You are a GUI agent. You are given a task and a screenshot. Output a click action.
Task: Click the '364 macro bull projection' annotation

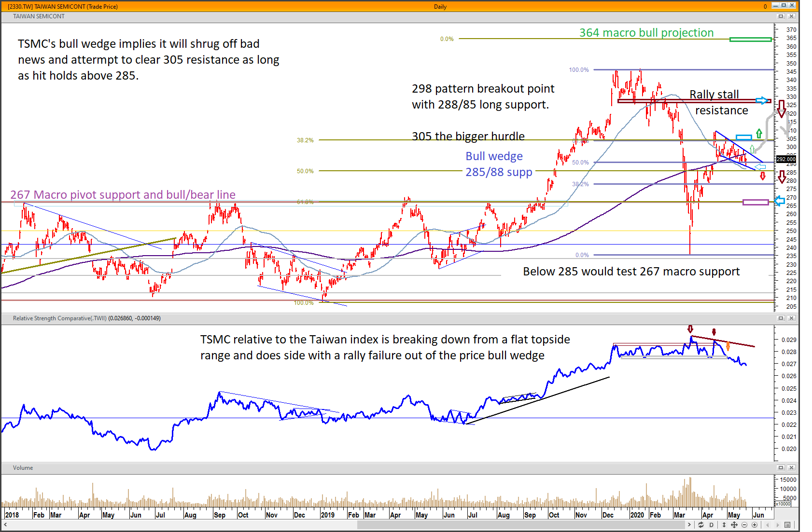pyautogui.click(x=646, y=33)
